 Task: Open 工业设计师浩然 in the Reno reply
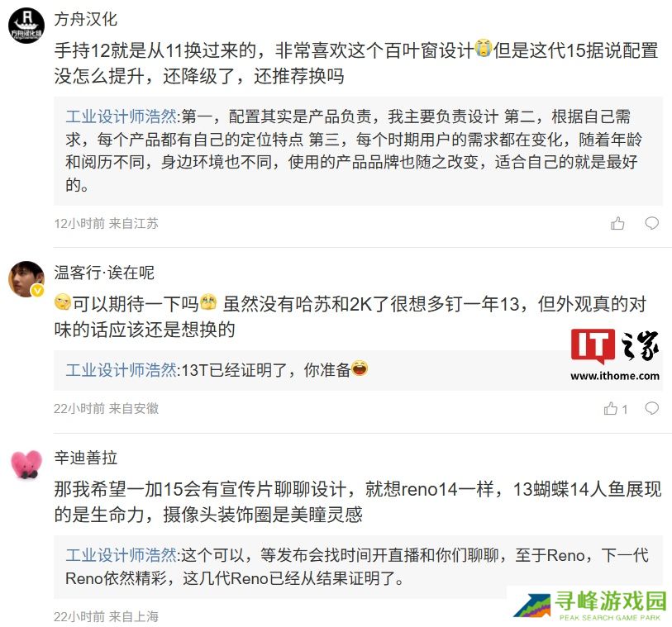coord(122,555)
